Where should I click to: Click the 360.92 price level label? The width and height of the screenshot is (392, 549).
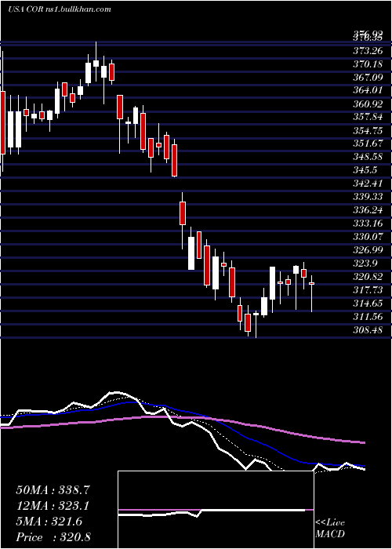[x=368, y=104]
